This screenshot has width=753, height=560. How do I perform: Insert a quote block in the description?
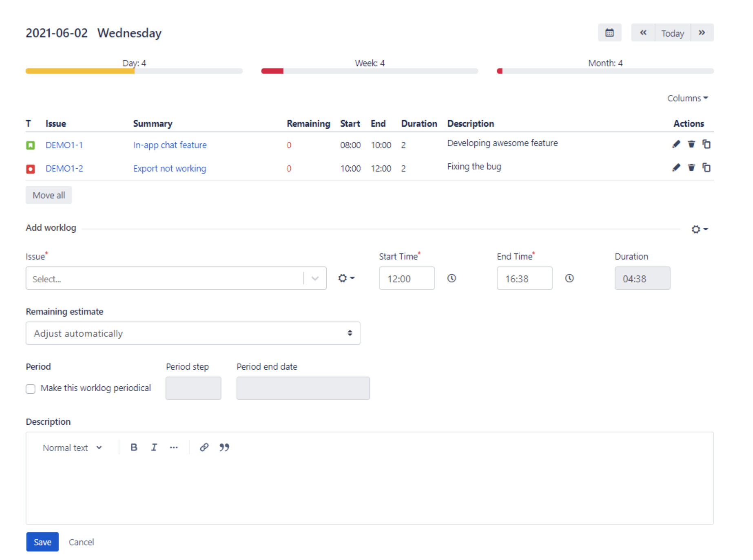[x=224, y=447]
